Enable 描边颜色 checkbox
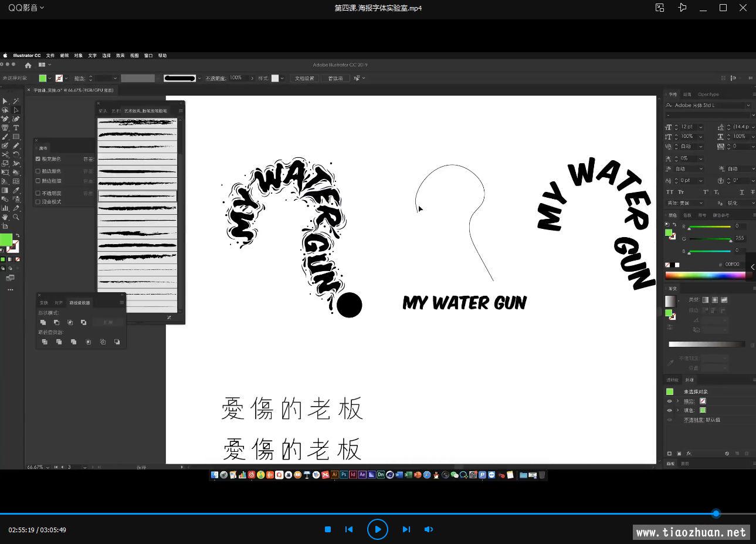The image size is (756, 544). 38,171
